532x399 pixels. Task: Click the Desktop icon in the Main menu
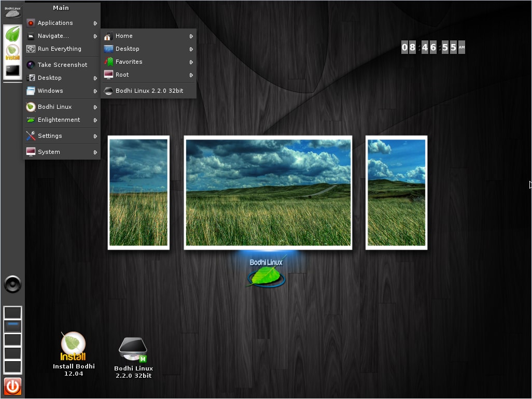click(x=31, y=78)
